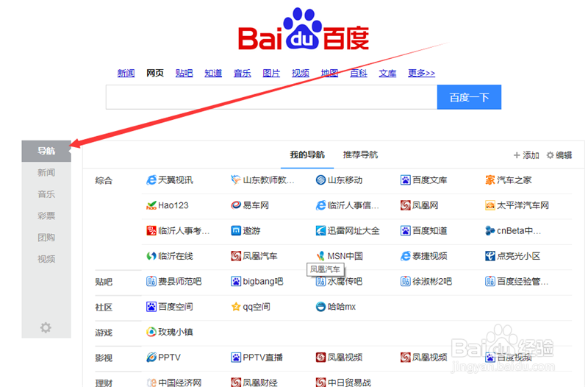Click the 点亮光小区 site icon

[x=490, y=256]
